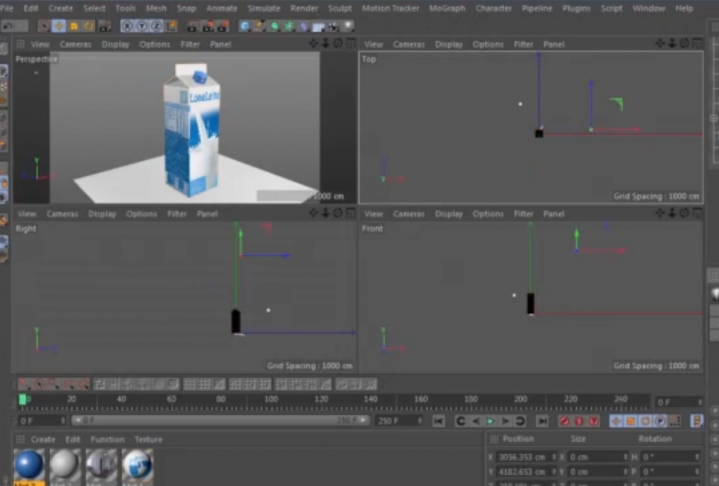Maximize the Top viewport with toggle icon
Viewport: 719px width, 486px height.
[697, 44]
